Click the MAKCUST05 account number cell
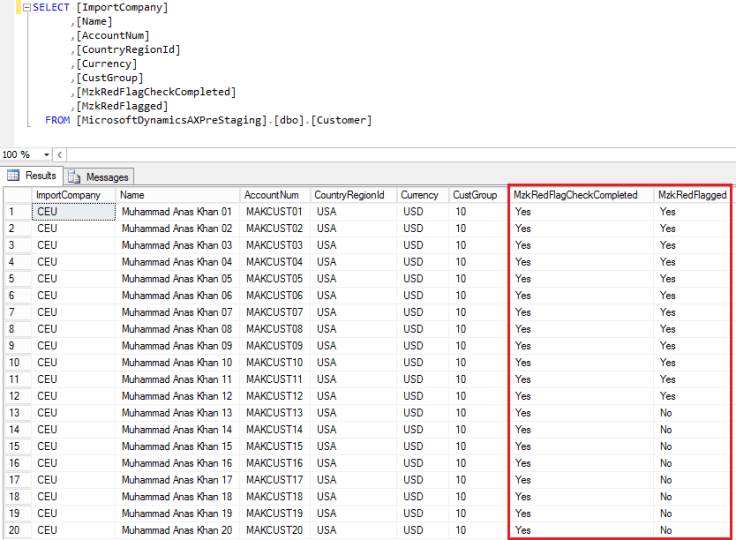Screen dimensions: 736x540 pyautogui.click(x=273, y=279)
